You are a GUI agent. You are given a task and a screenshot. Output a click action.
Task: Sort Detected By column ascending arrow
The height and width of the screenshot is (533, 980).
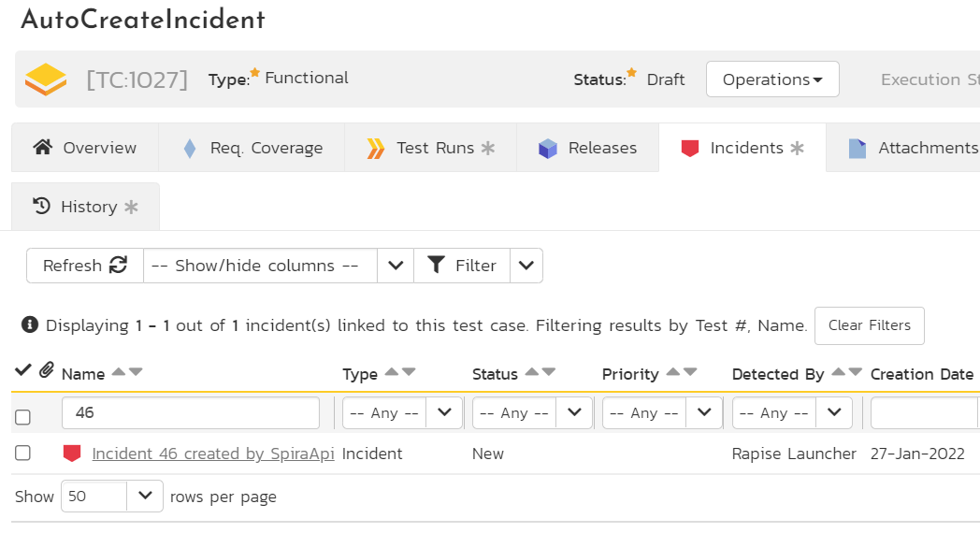coord(838,372)
